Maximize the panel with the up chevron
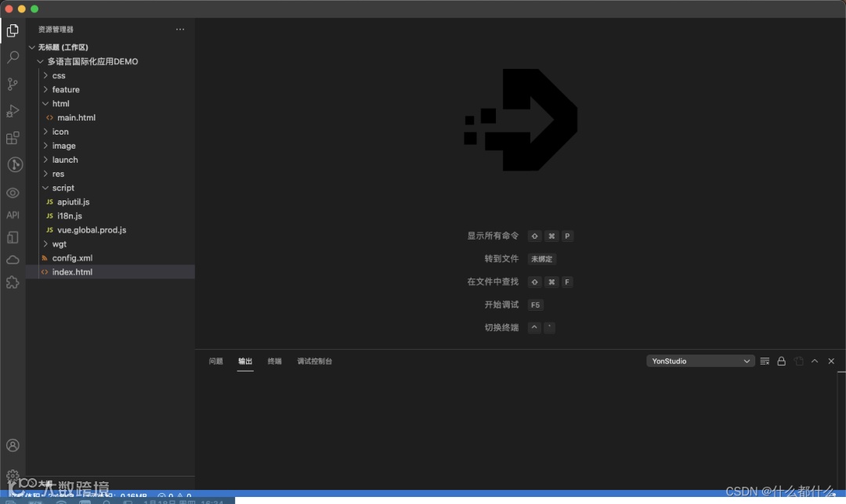Image resolution: width=846 pixels, height=504 pixels. (815, 361)
